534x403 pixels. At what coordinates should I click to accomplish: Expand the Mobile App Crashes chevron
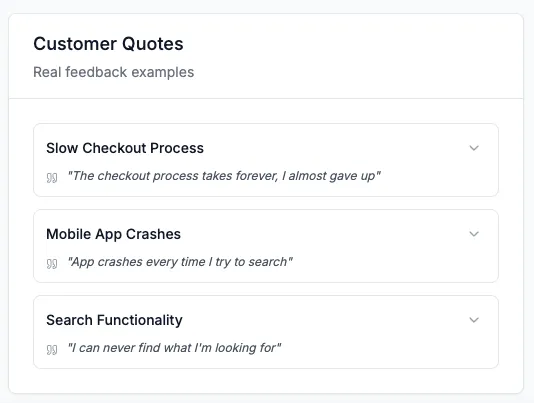474,234
